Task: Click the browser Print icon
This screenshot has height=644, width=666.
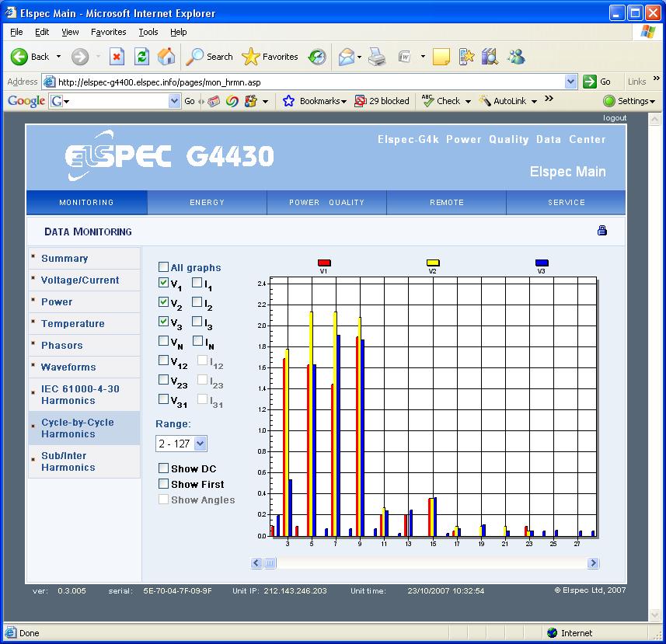Action: point(376,57)
